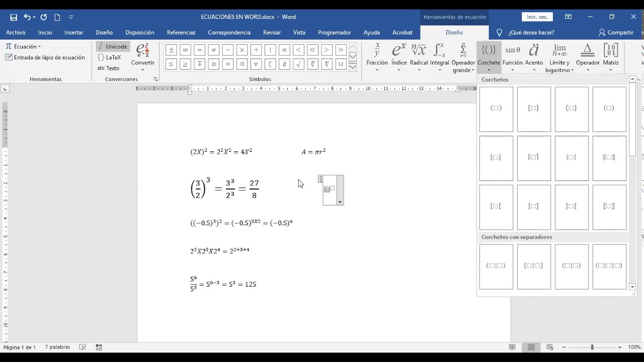Choose the double square brackets template
The height and width of the screenshot is (362, 644).
(609, 207)
